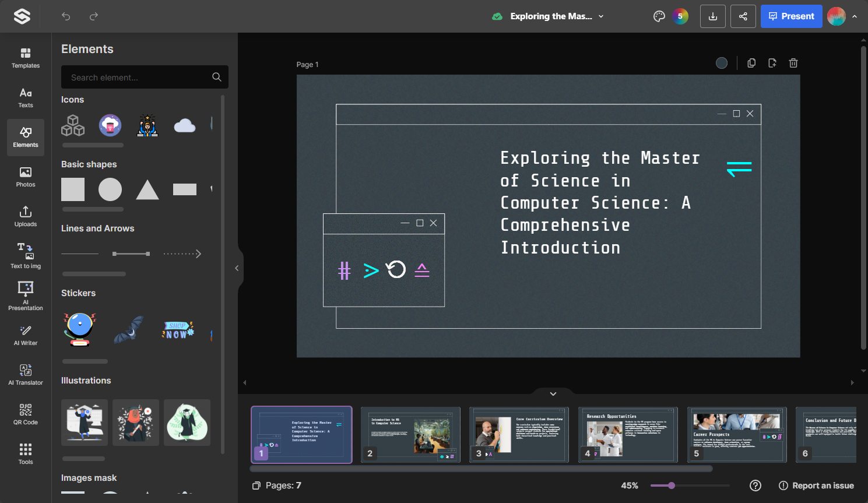Select slide 2 thumbnail

point(410,435)
